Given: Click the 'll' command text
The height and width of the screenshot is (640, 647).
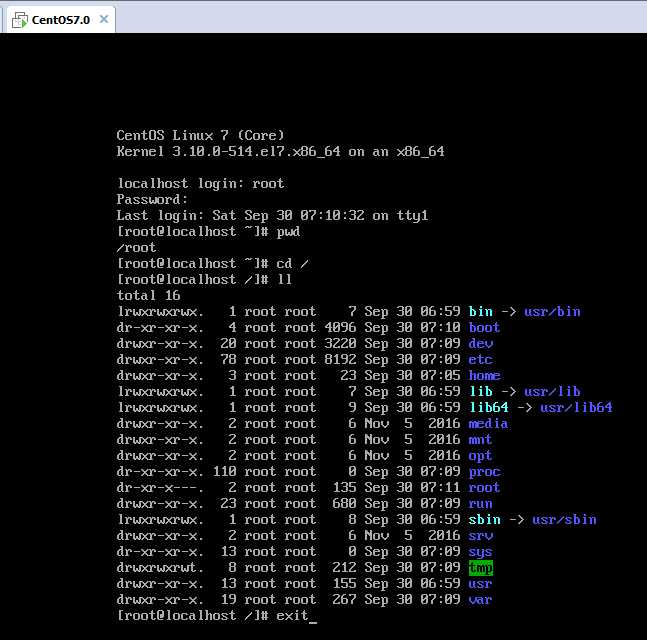Looking at the screenshot, I should [x=284, y=279].
